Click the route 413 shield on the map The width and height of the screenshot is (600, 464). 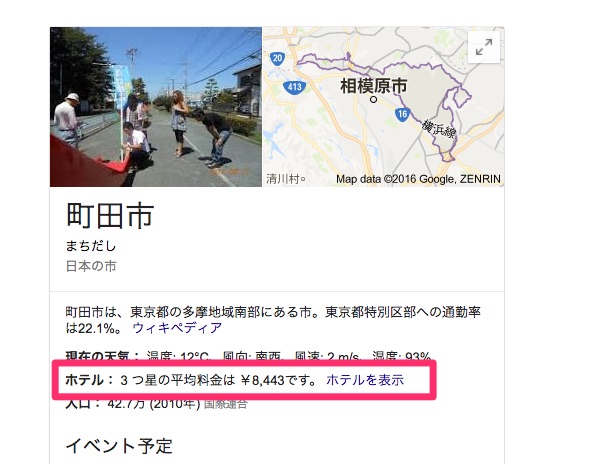pos(295,87)
